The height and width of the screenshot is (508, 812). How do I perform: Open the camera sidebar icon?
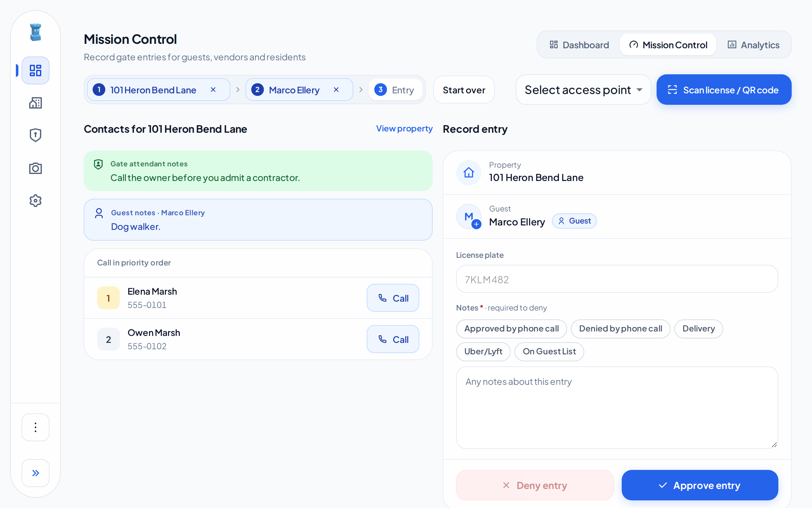[x=36, y=168]
